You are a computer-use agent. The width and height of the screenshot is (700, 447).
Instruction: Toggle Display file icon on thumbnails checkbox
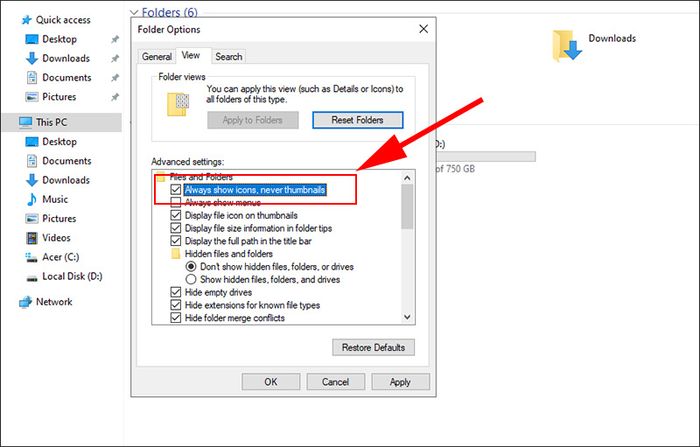[176, 215]
